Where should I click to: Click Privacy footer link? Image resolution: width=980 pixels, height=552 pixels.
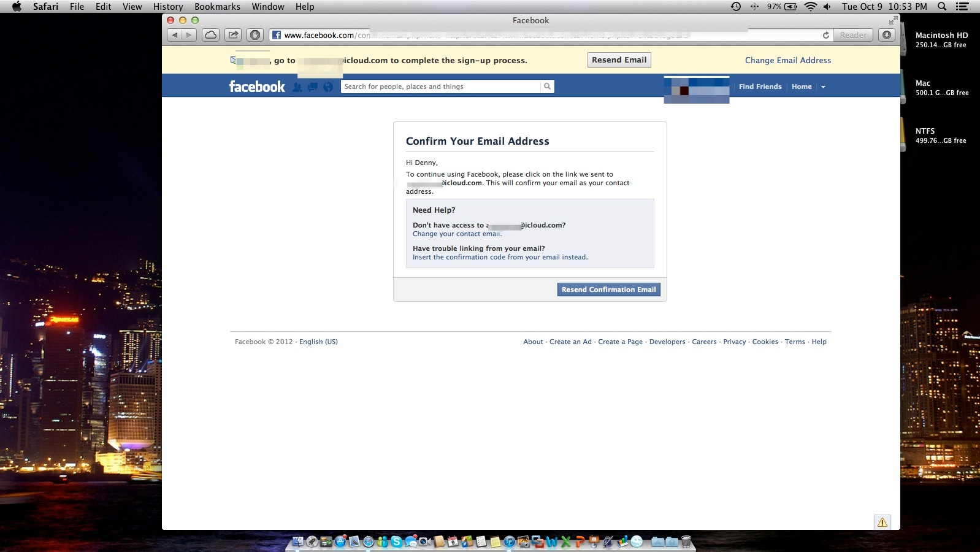734,342
